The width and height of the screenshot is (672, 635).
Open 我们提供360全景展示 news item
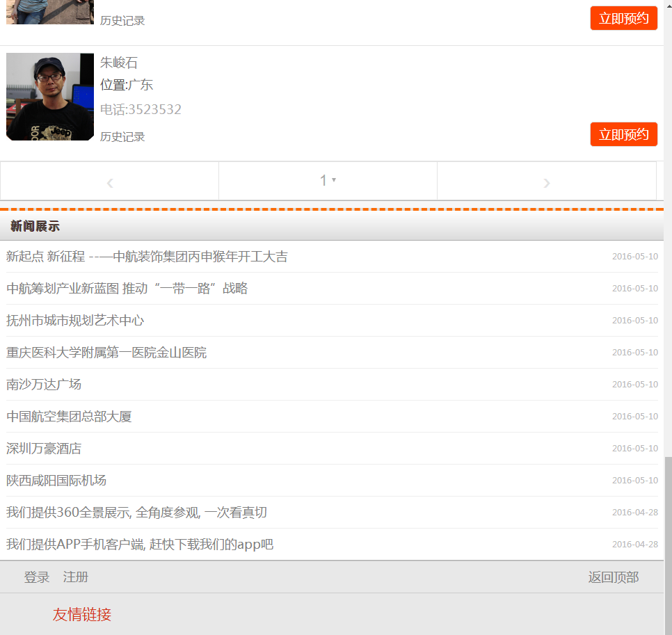[136, 513]
